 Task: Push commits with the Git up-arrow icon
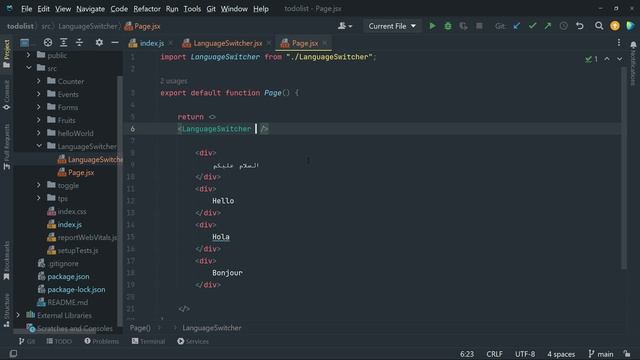548,26
